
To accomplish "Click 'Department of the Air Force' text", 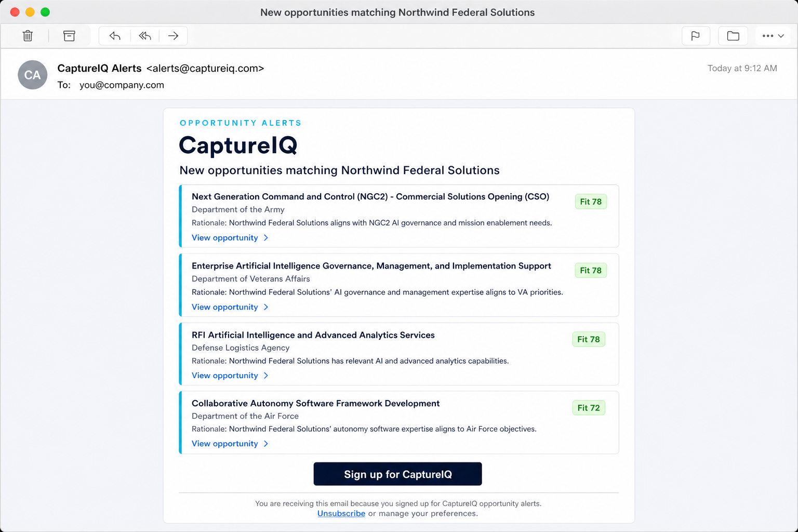I will [245, 416].
